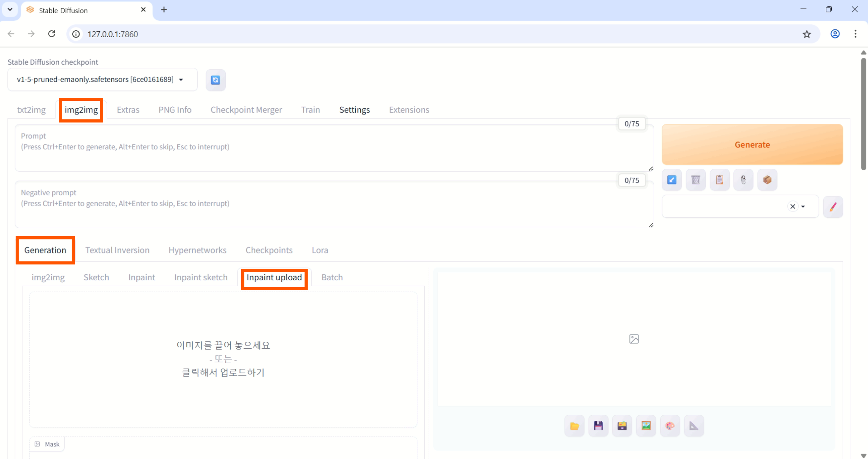Click the paintbrush edit-styles icon
The height and width of the screenshot is (459, 868).
pyautogui.click(x=833, y=207)
